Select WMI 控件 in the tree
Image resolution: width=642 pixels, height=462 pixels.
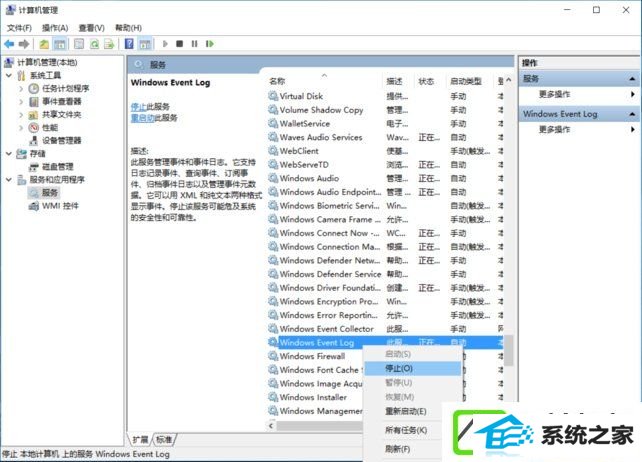pyautogui.click(x=60, y=206)
